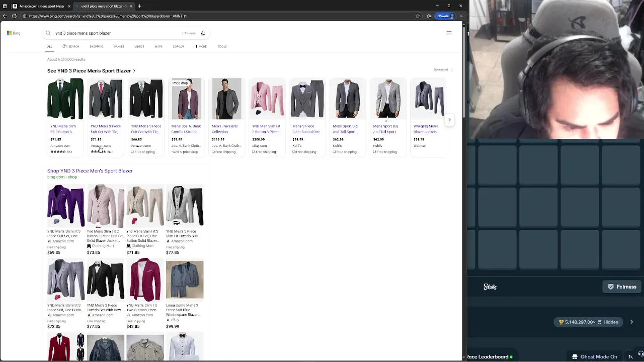Viewport: 644px width, 362px height.
Task: Click the right chevron beside the multiplier badge
Action: pyautogui.click(x=631, y=322)
